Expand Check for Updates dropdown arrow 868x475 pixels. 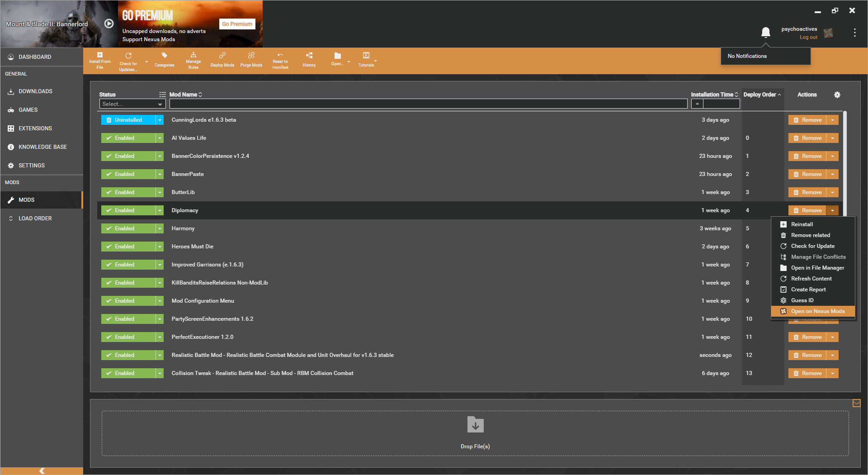(146, 62)
